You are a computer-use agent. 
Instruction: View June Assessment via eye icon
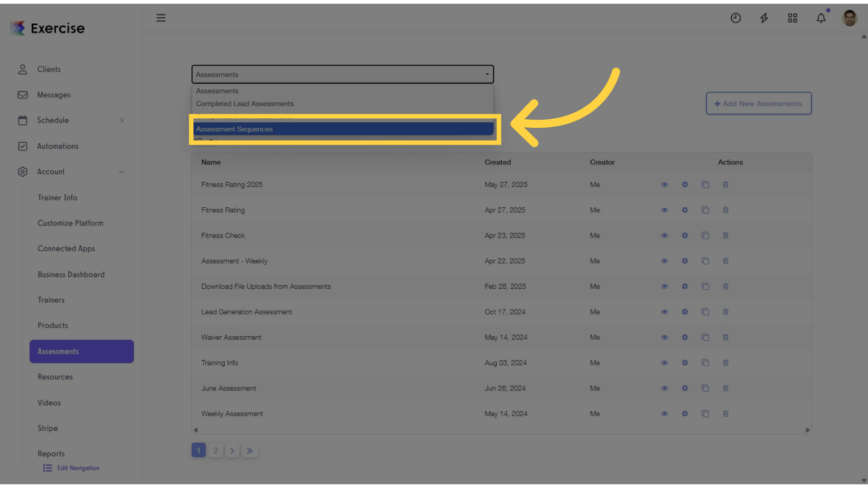pos(665,388)
